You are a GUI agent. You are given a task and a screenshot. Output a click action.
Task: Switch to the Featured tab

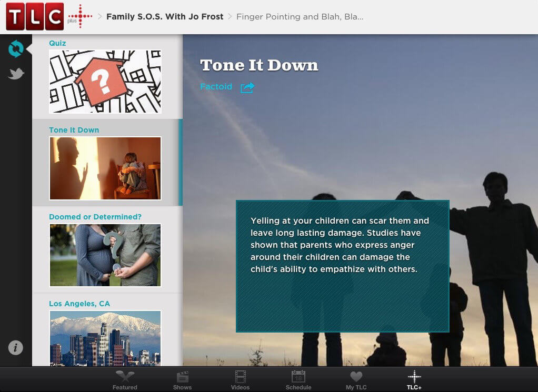pyautogui.click(x=125, y=380)
